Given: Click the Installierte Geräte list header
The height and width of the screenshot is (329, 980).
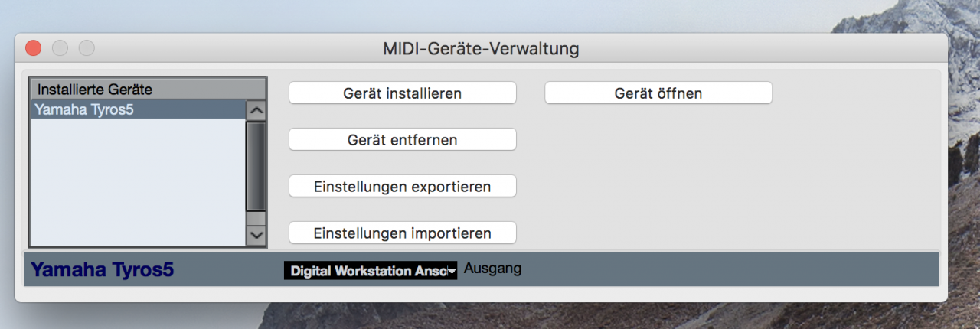Looking at the screenshot, I should click(148, 89).
